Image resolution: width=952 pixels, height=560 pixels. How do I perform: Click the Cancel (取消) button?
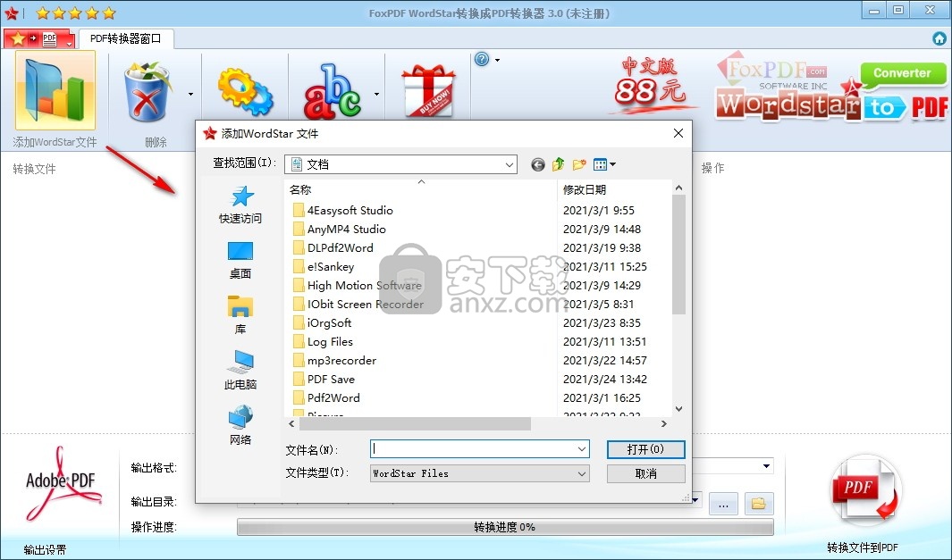646,473
